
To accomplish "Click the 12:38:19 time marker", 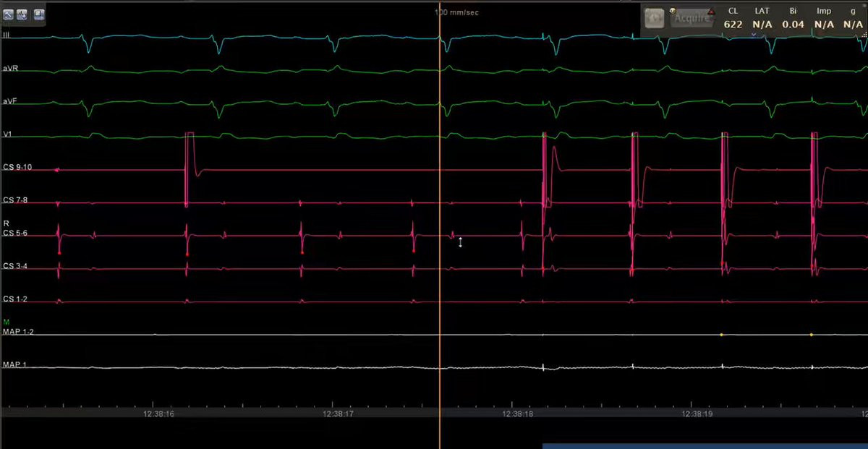I will [699, 414].
